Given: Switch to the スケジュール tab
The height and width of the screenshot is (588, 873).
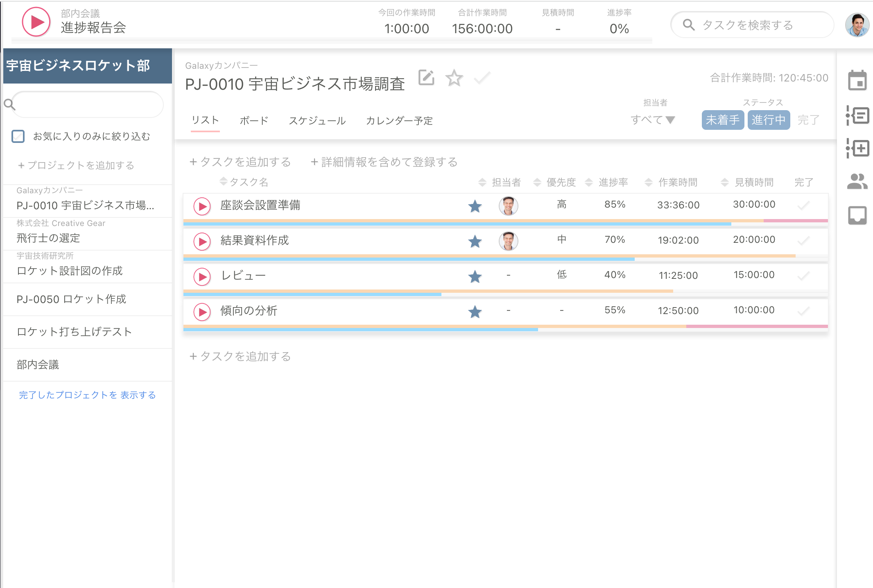Looking at the screenshot, I should tap(317, 121).
